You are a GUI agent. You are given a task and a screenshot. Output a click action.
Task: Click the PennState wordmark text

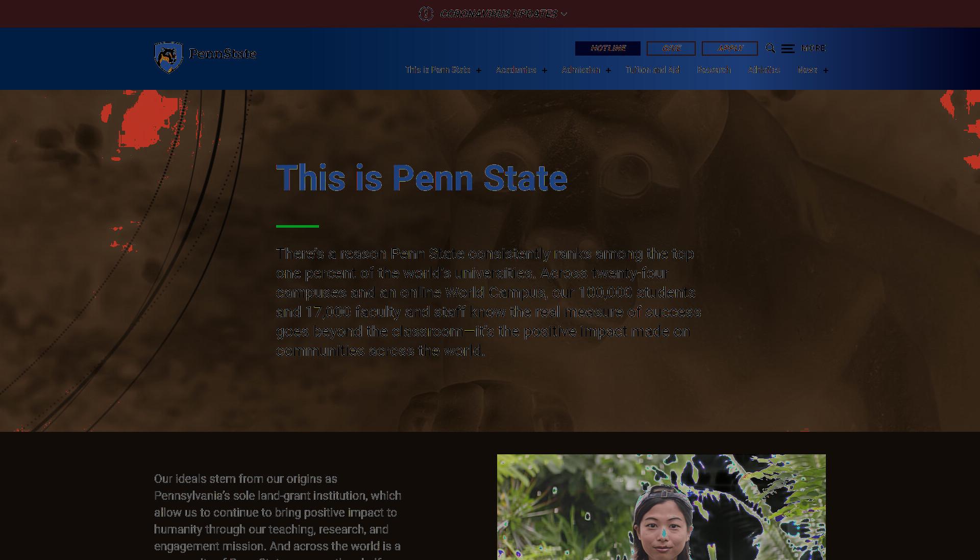pos(223,54)
